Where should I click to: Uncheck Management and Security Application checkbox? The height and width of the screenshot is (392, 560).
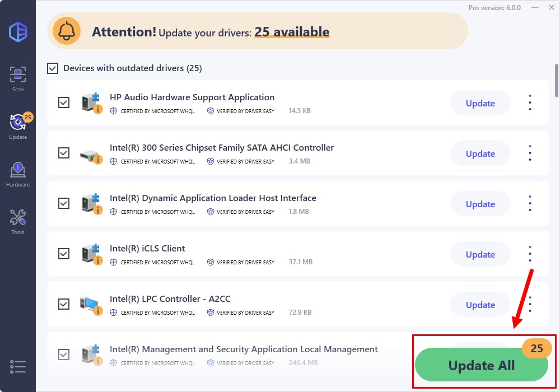[x=64, y=354]
